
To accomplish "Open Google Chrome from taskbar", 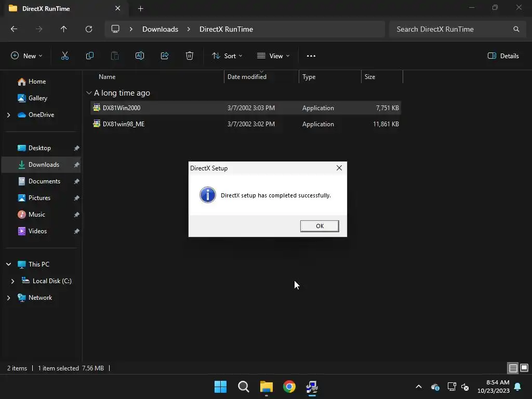I will pyautogui.click(x=289, y=387).
